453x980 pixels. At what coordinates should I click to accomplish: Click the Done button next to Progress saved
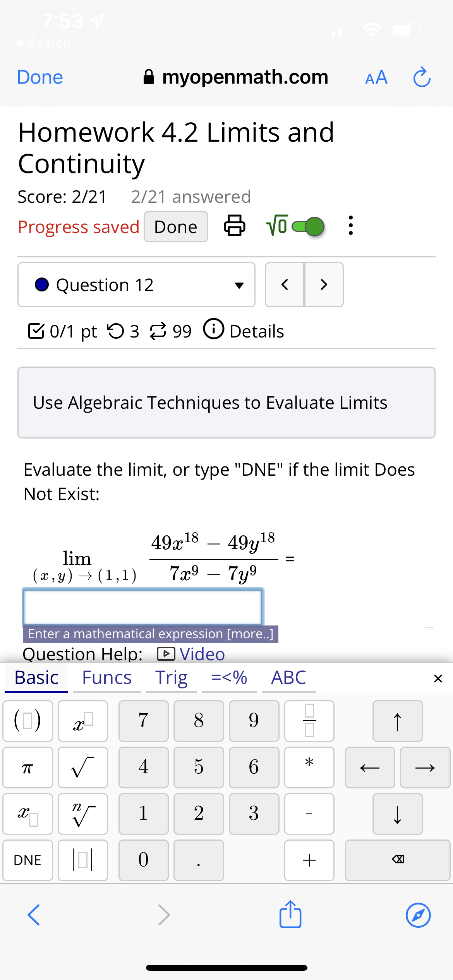[175, 227]
